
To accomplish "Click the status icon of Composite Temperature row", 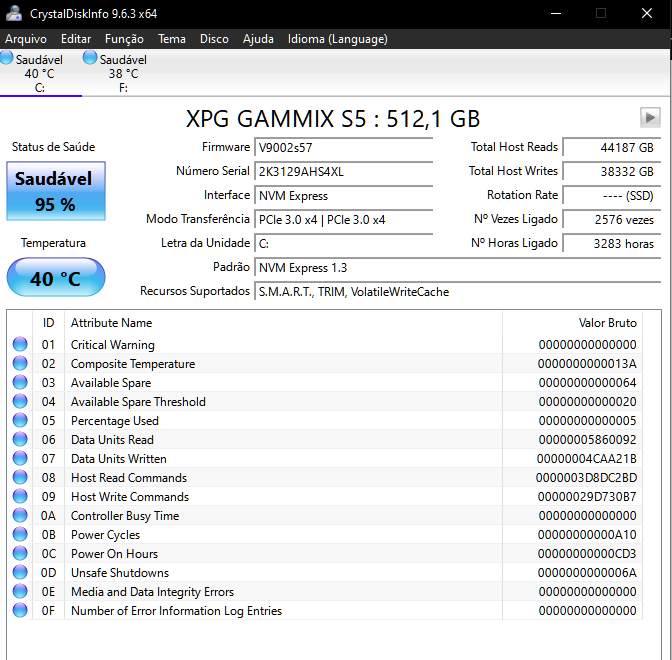I will (20, 363).
